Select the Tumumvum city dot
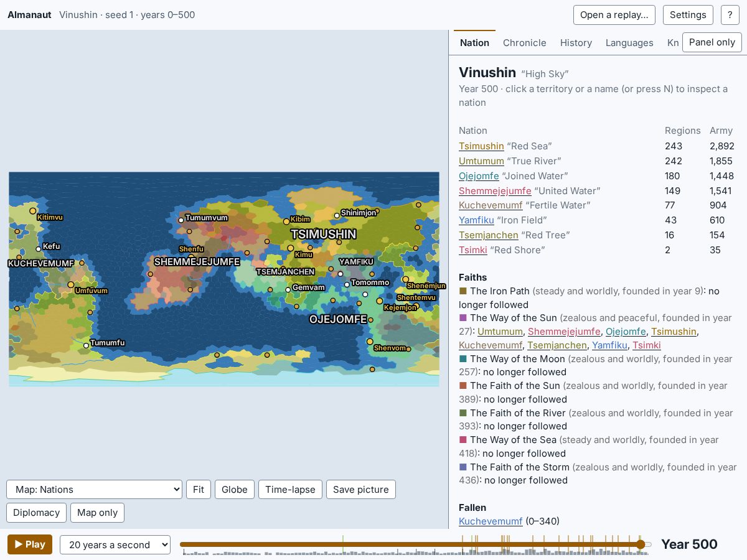The height and width of the screenshot is (560, 747). (181, 220)
